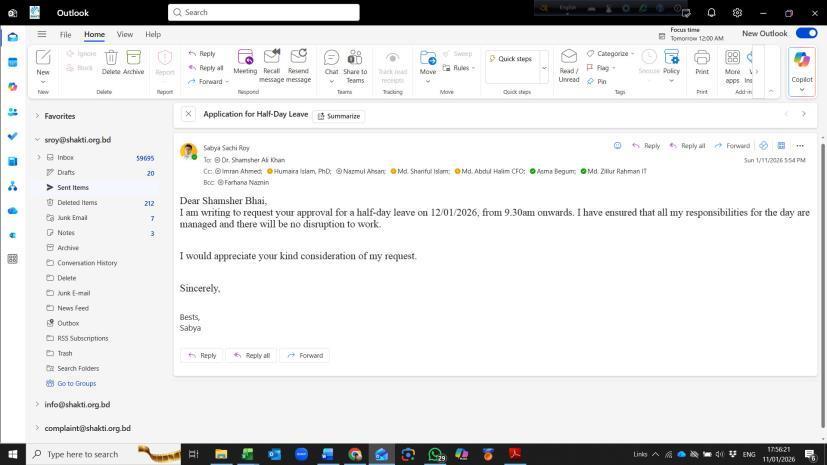The height and width of the screenshot is (465, 827).
Task: Open the File menu
Action: pyautogui.click(x=65, y=34)
